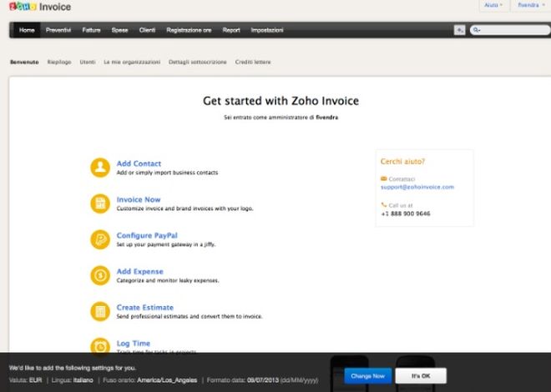Click the America/Los_Angeles timezone value
Image resolution: width=551 pixels, height=392 pixels.
tap(167, 380)
